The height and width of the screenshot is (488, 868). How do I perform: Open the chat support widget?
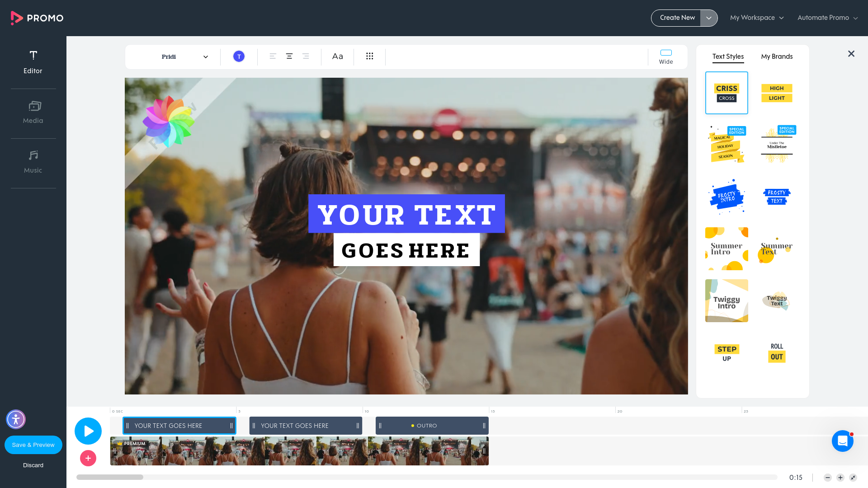(843, 441)
